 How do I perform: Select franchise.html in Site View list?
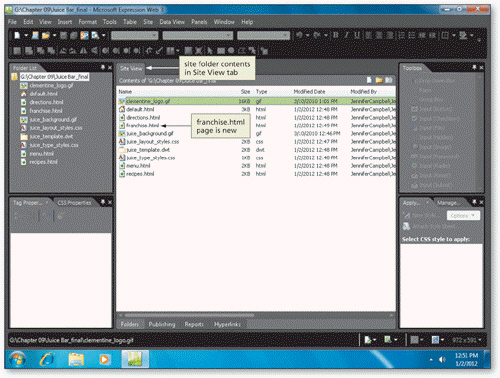pos(142,125)
